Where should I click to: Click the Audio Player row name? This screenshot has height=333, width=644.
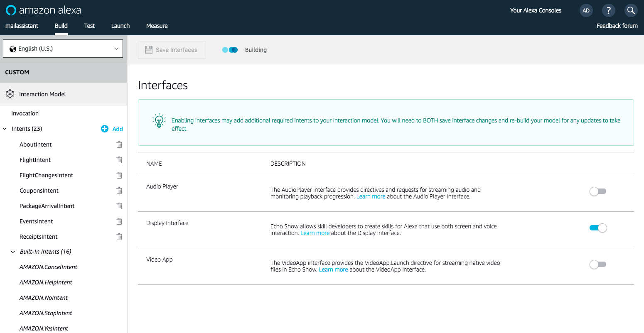point(162,186)
